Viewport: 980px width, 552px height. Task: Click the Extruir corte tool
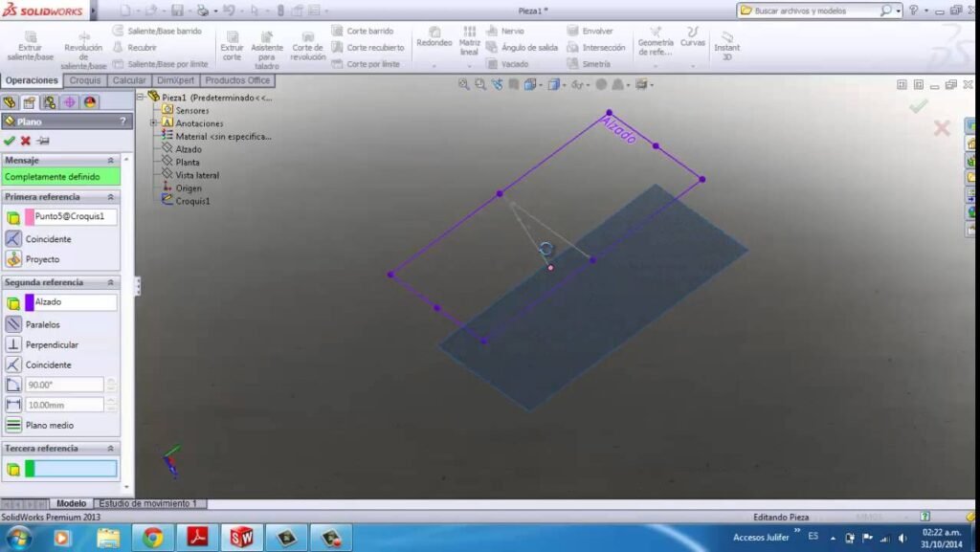[232, 46]
